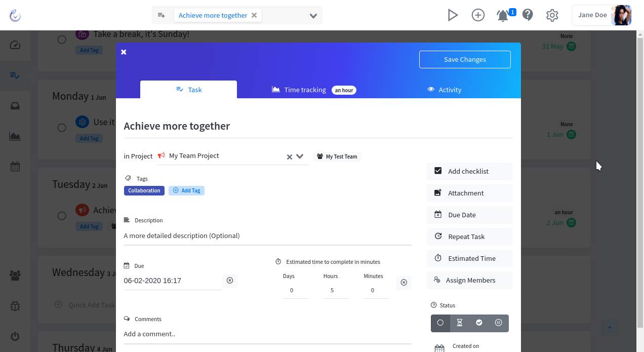
Task: Switch to the Task tab
Action: 188,90
